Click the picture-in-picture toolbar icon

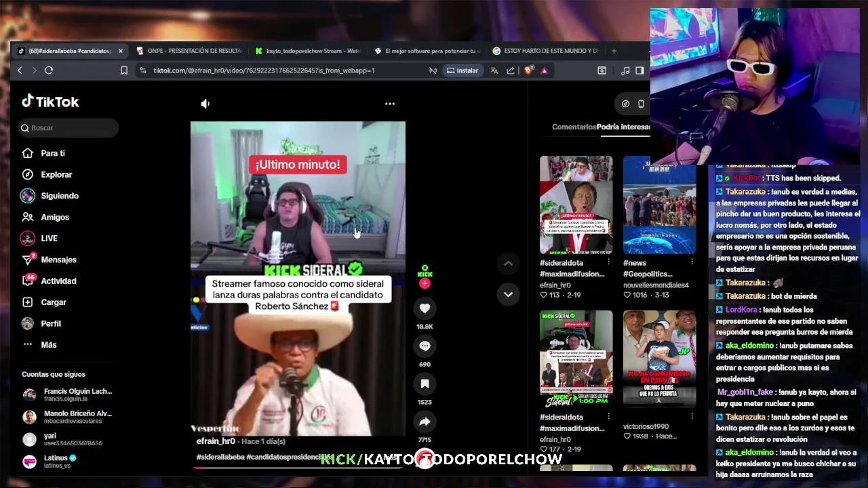pyautogui.click(x=601, y=70)
